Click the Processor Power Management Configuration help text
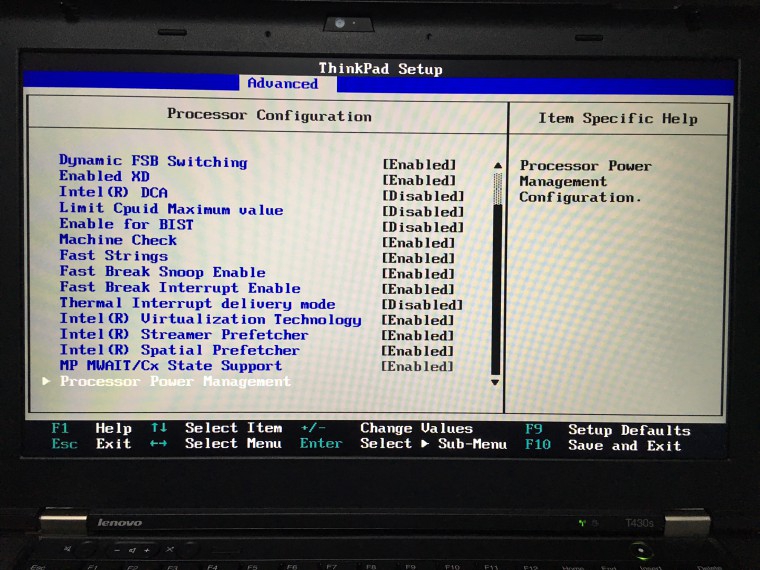The image size is (760, 570). (x=586, y=182)
